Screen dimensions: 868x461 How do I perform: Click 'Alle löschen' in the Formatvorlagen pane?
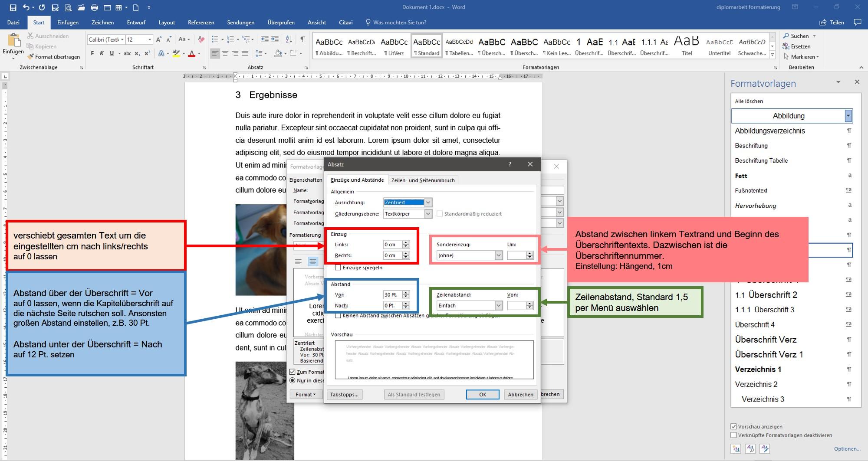pyautogui.click(x=749, y=101)
